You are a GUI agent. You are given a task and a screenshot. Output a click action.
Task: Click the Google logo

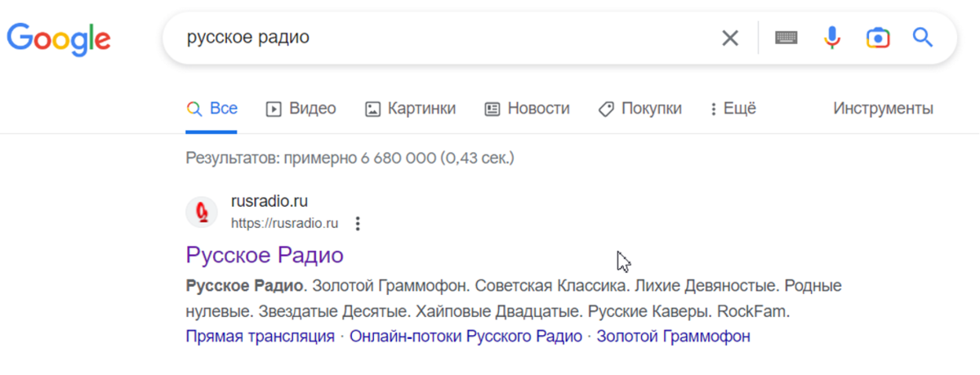59,38
